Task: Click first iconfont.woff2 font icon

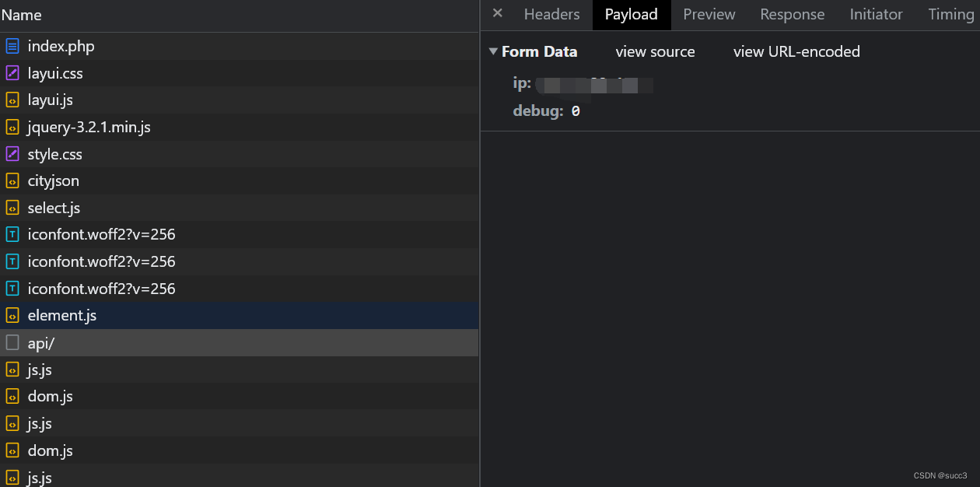Action: (x=12, y=235)
